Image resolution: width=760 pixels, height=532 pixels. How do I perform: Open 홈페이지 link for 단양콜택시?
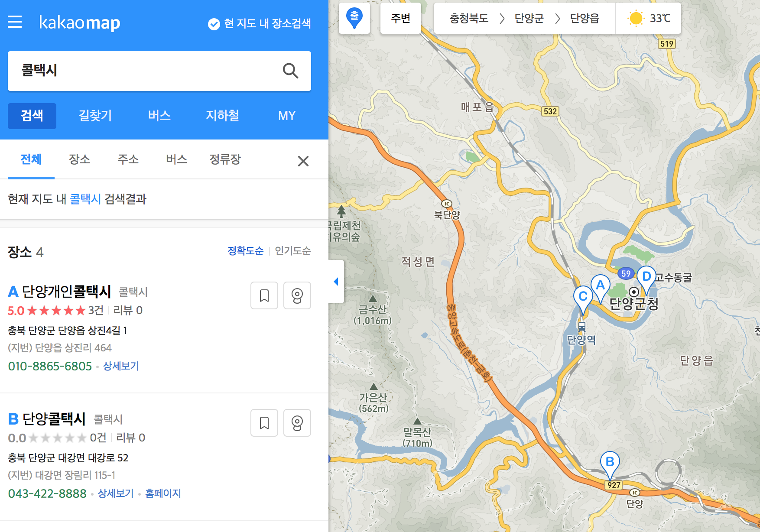point(163,493)
